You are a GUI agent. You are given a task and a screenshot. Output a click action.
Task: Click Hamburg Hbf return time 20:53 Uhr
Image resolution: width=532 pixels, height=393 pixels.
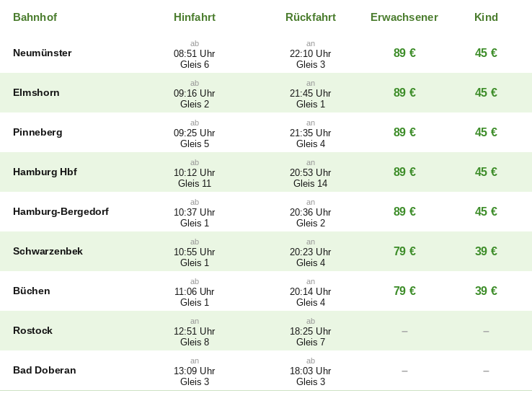pyautogui.click(x=311, y=173)
